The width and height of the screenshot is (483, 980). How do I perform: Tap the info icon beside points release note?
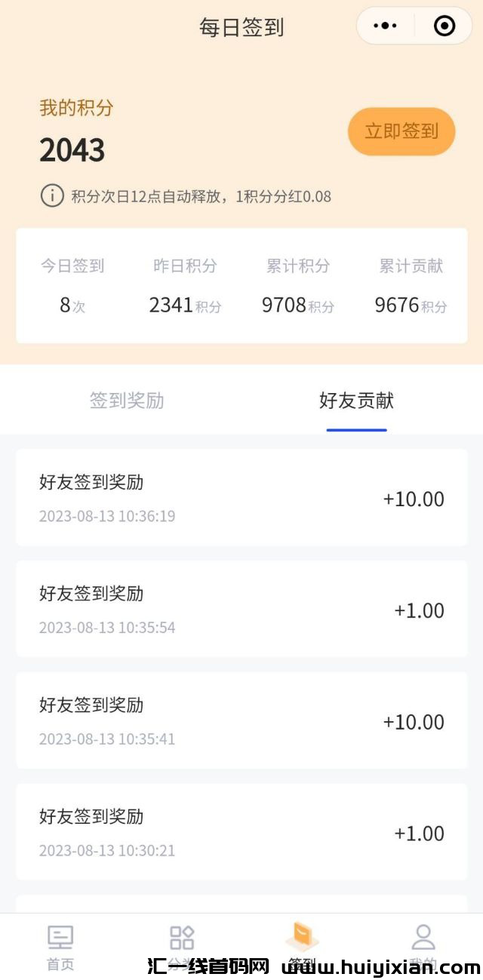(x=51, y=196)
